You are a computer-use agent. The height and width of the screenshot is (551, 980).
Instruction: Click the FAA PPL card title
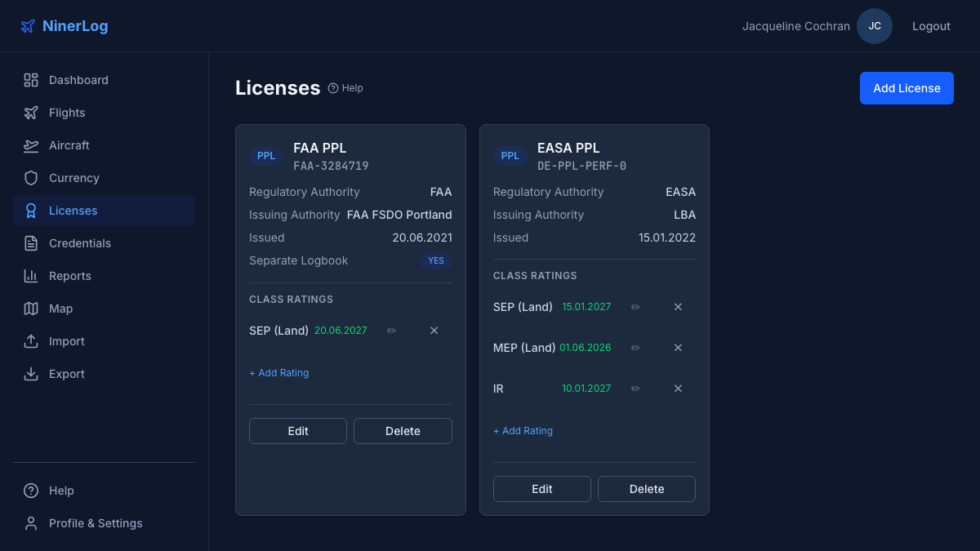(x=320, y=148)
